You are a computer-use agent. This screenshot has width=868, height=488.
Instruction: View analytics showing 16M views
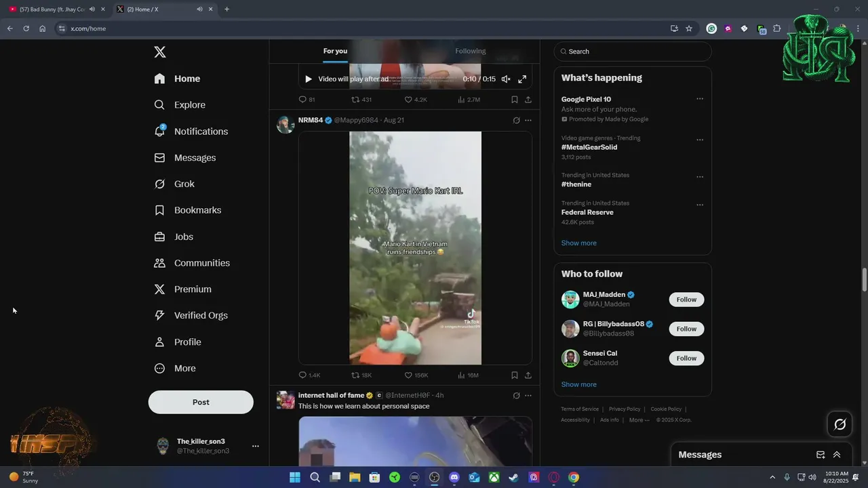tap(469, 375)
